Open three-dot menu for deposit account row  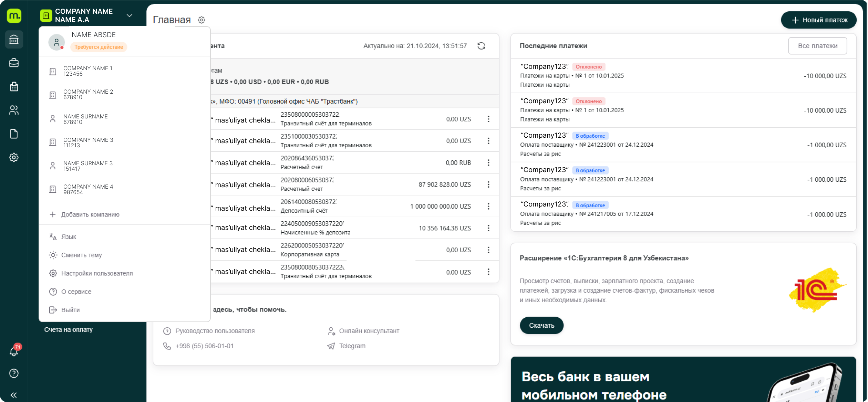[488, 206]
